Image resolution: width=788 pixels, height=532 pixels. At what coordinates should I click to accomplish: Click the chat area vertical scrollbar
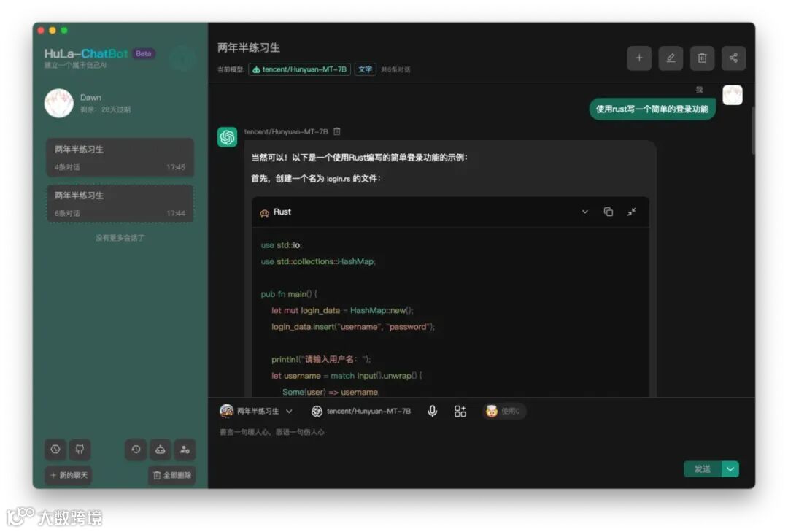pos(752,131)
